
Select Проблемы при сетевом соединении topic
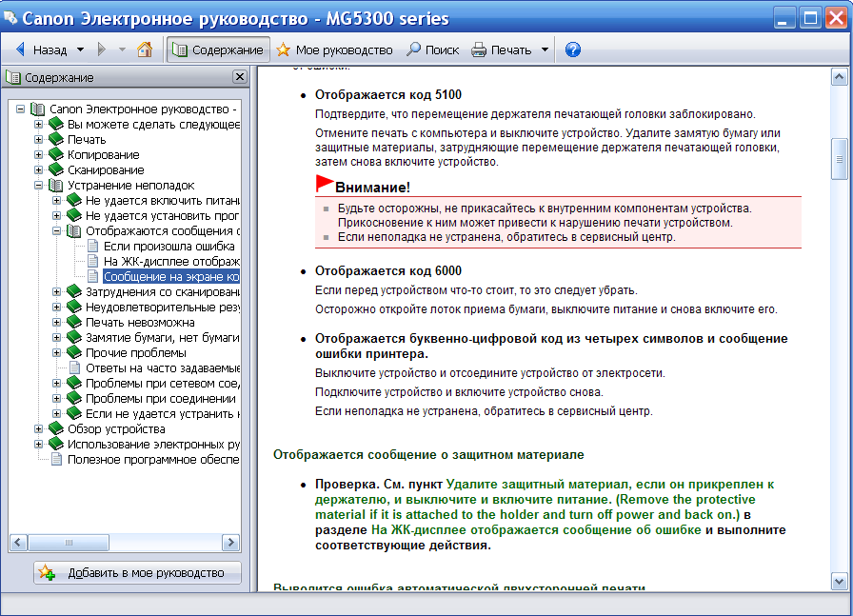(x=162, y=383)
